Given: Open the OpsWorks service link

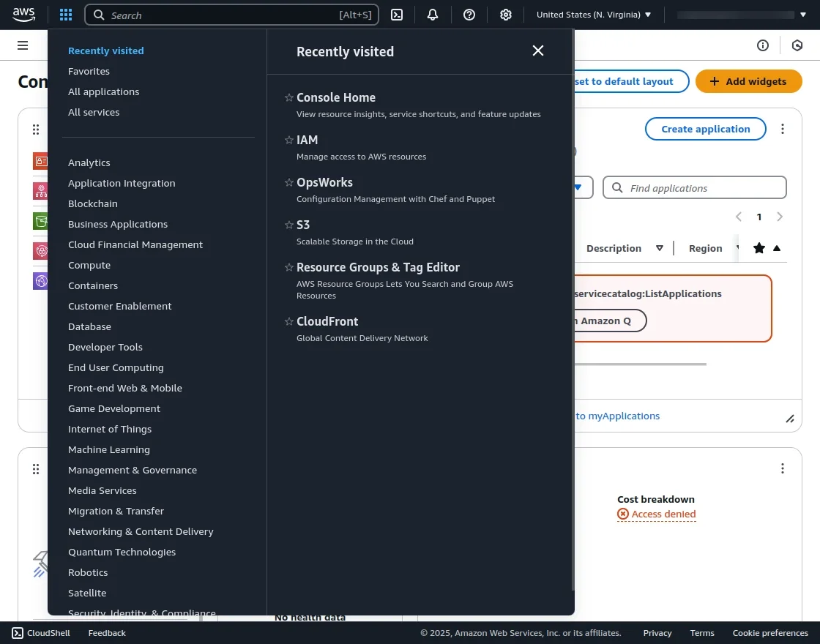Looking at the screenshot, I should coord(324,182).
